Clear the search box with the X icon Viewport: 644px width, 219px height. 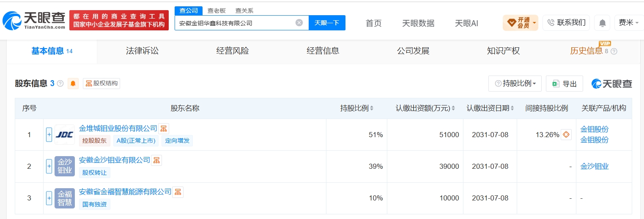tap(299, 23)
